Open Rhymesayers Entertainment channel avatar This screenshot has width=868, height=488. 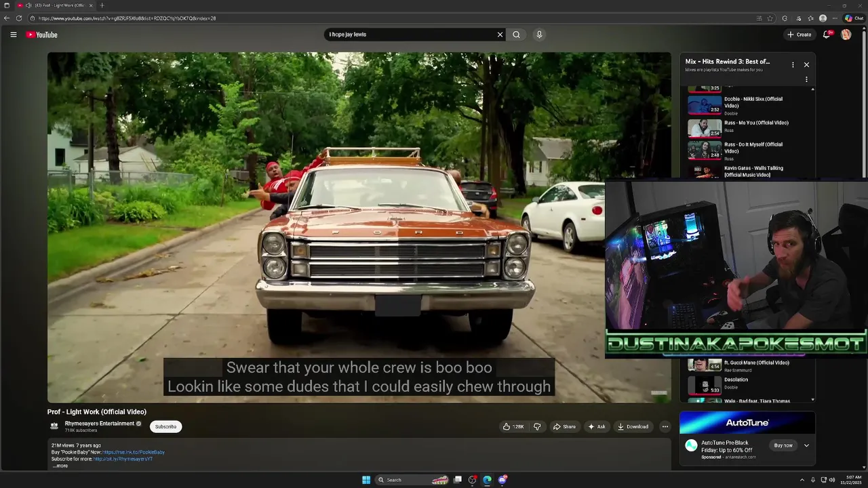click(54, 426)
